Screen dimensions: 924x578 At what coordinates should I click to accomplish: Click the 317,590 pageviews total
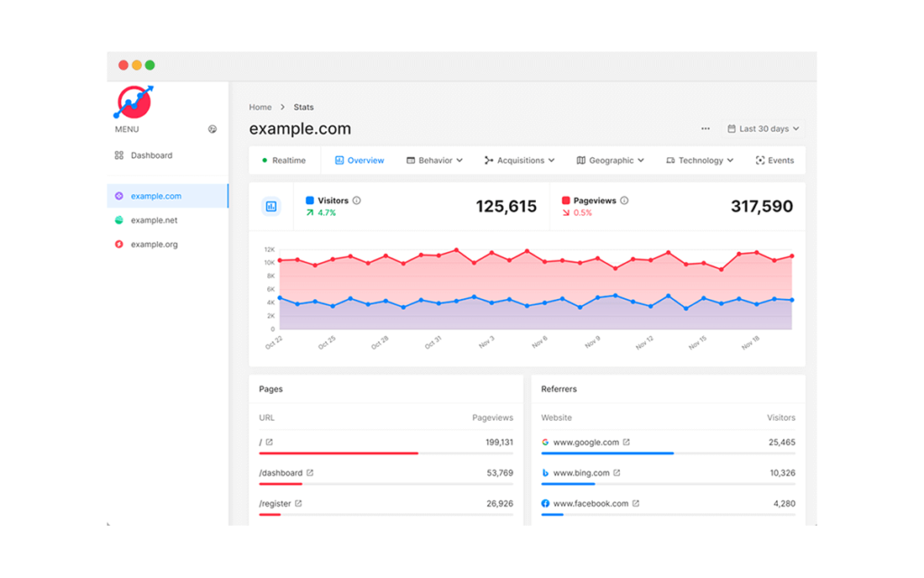762,207
